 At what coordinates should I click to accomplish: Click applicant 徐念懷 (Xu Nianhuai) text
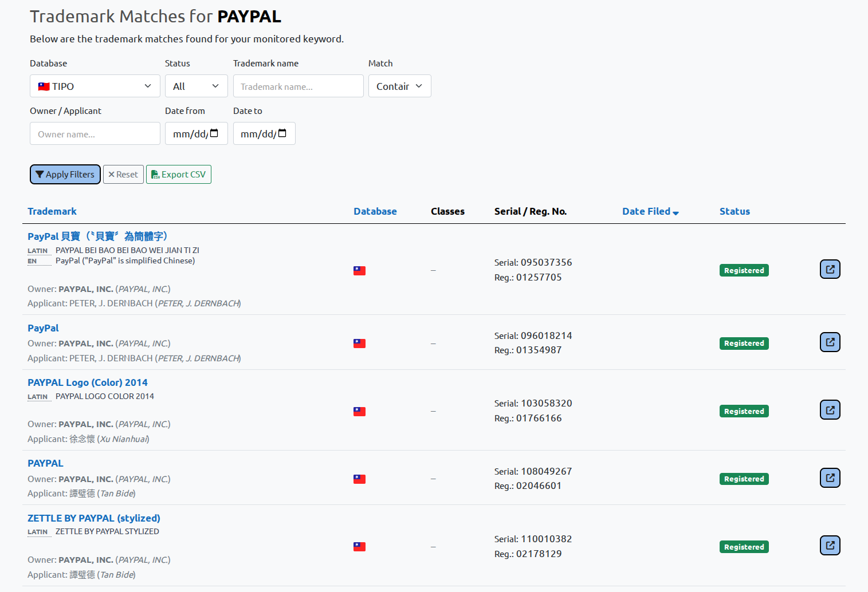click(x=109, y=439)
